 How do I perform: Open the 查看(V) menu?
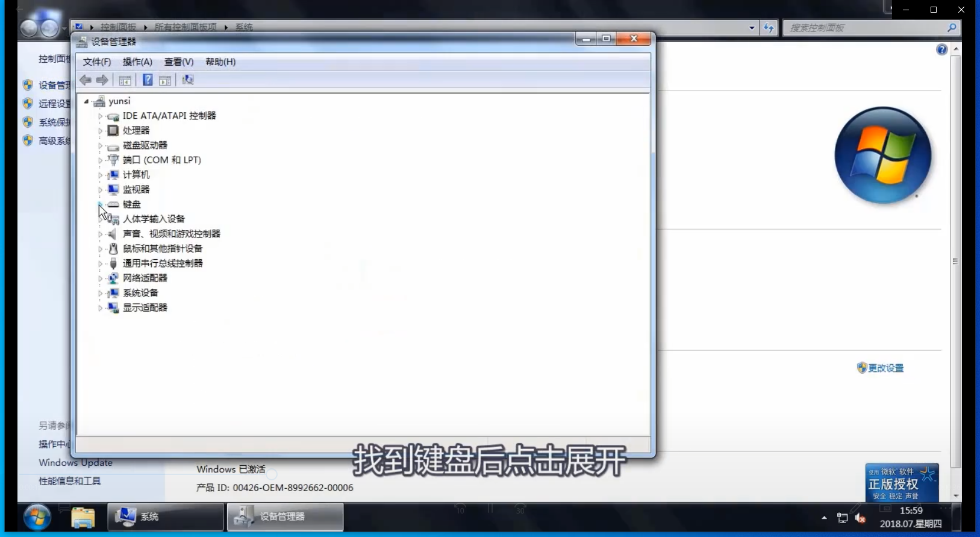pos(179,62)
